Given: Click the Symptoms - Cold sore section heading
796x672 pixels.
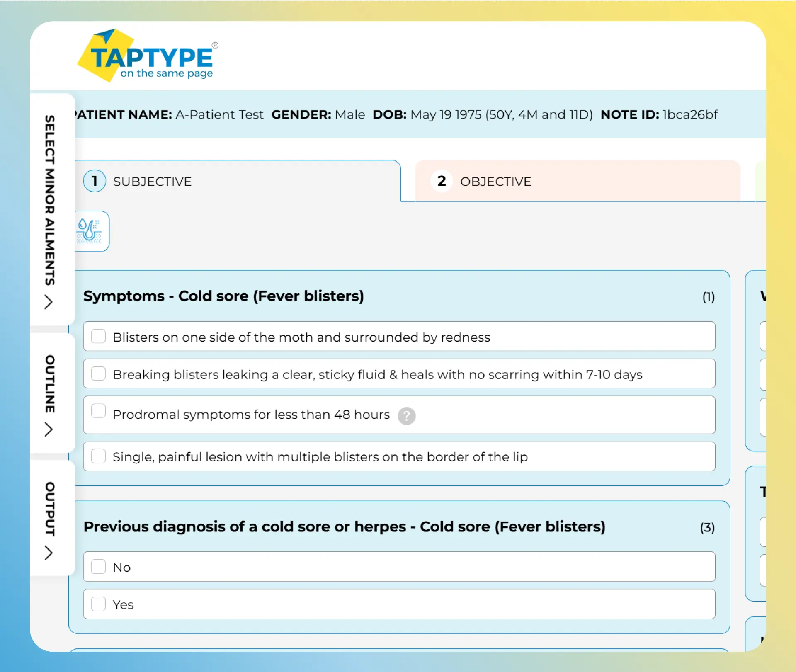Looking at the screenshot, I should pos(223,296).
